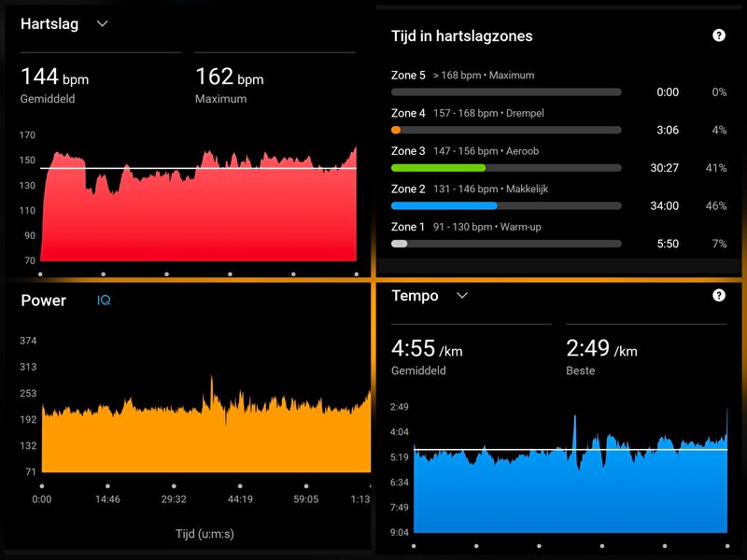
Task: Open help icon in the Tempo panel
Action: tap(718, 296)
